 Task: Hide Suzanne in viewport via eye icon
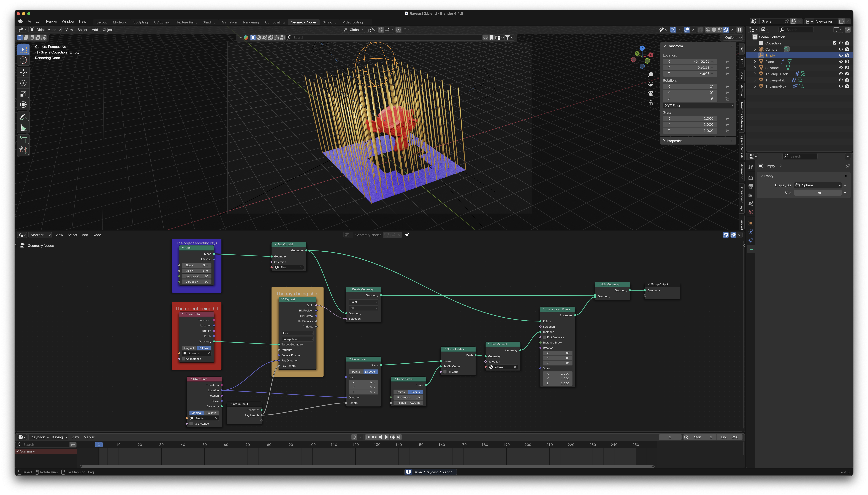coord(841,68)
